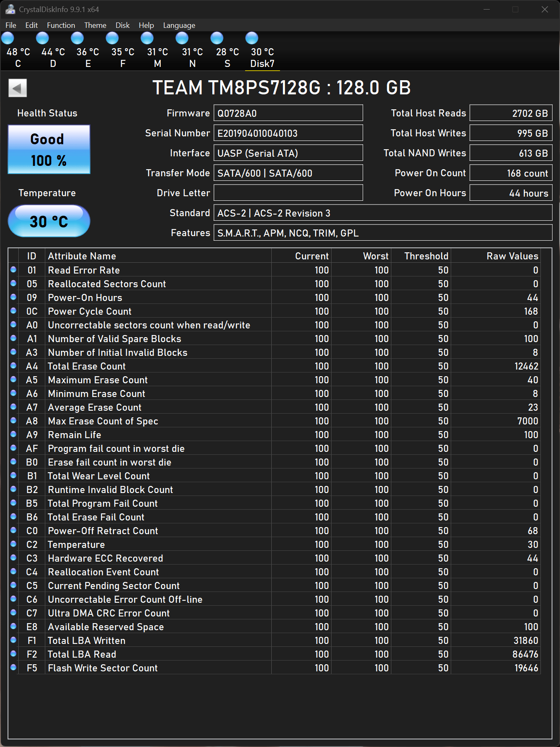Click status dot for Total Erase Count
Screen dimensions: 560x747
(x=13, y=366)
